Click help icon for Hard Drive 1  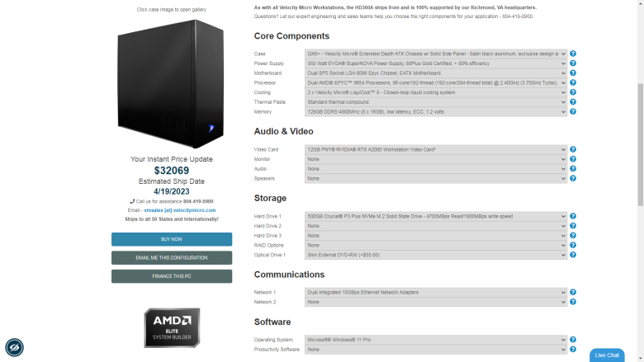(x=573, y=217)
